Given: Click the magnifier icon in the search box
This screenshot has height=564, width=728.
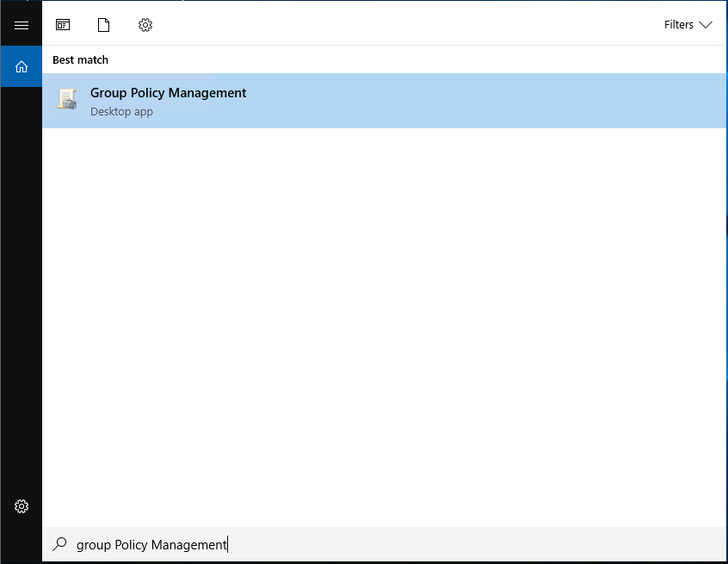Looking at the screenshot, I should pyautogui.click(x=60, y=544).
